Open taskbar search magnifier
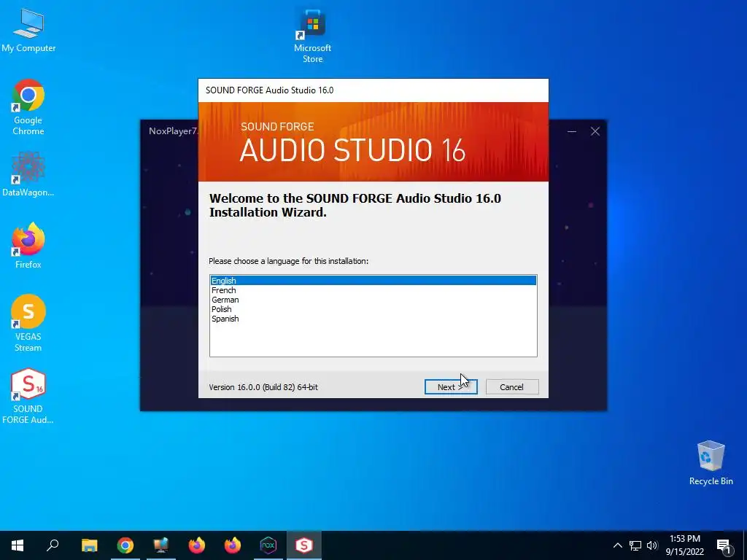Viewport: 747px width, 560px height. [x=53, y=545]
